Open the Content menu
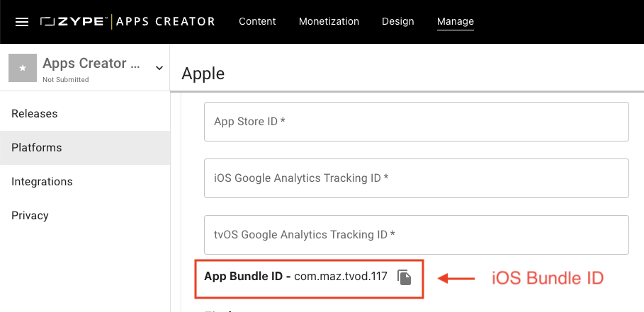This screenshot has width=644, height=312. pyautogui.click(x=257, y=21)
